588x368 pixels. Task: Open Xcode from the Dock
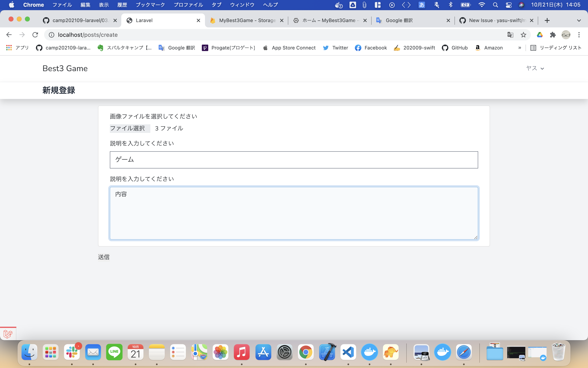pyautogui.click(x=327, y=352)
